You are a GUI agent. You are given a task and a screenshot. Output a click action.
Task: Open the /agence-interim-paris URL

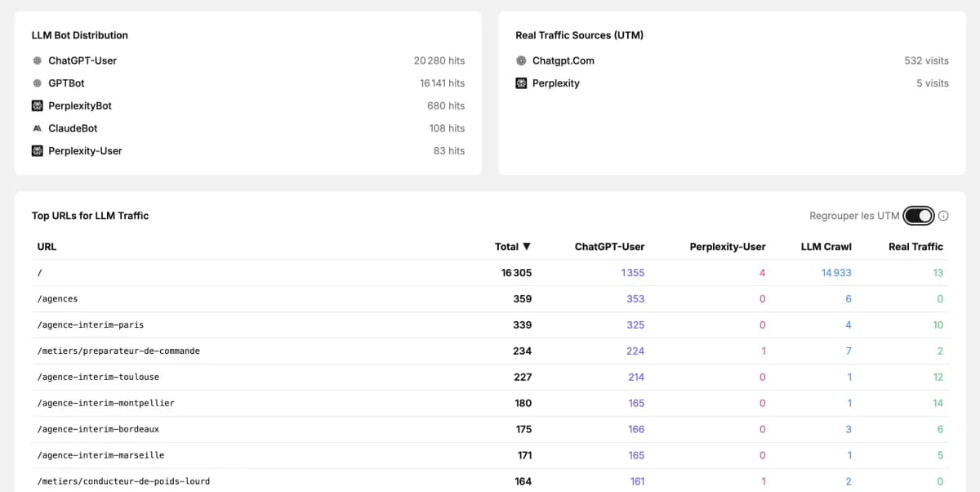[x=91, y=325]
